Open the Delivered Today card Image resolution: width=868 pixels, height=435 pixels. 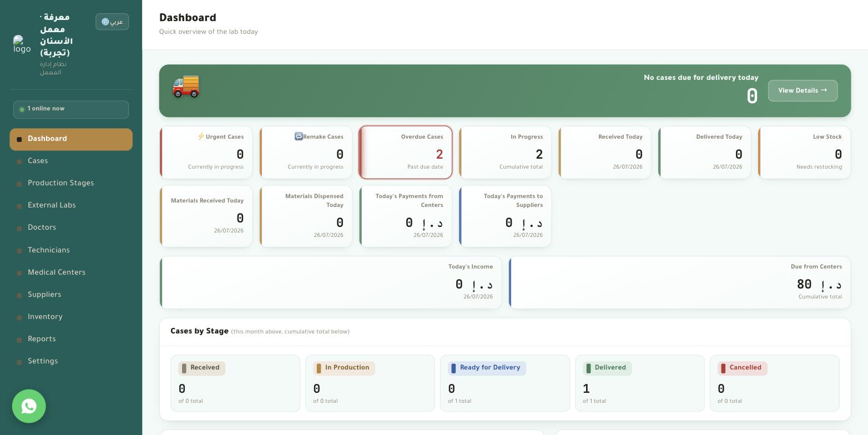click(x=705, y=153)
